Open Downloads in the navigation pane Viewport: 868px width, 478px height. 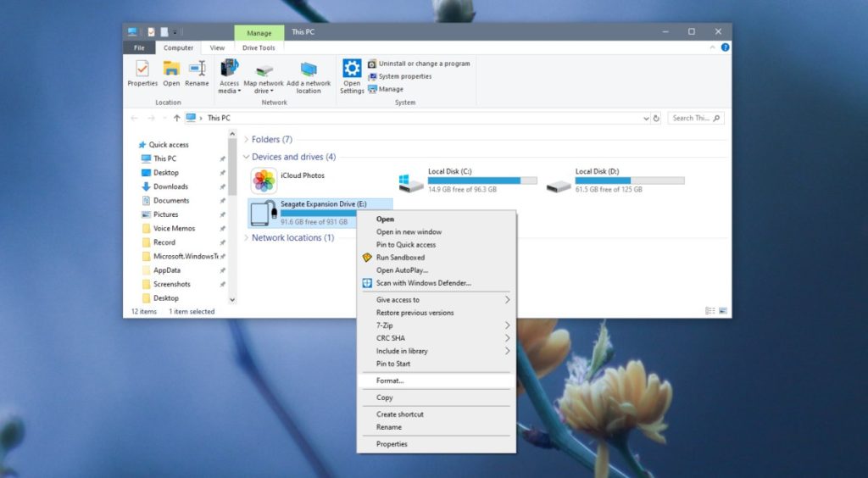coord(170,186)
